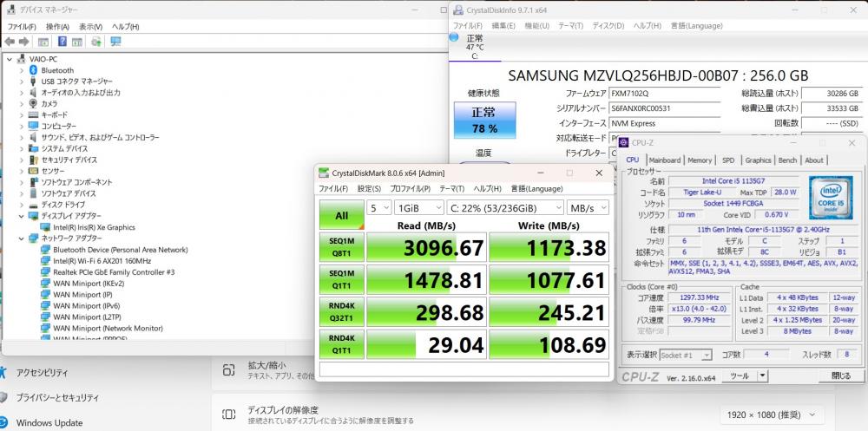This screenshot has width=868, height=431.
Task: Expand the コンピューター category
Action: tap(21, 126)
